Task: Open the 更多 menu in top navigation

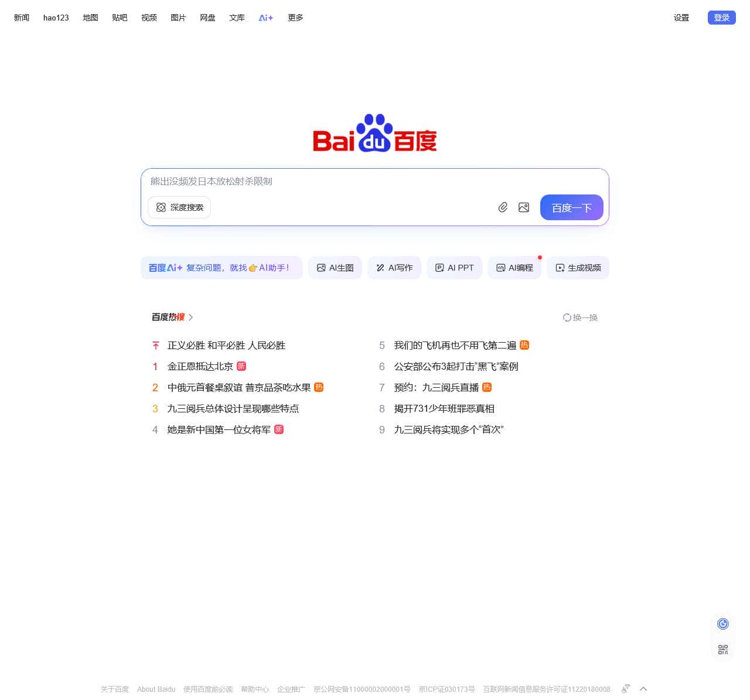Action: (x=295, y=18)
